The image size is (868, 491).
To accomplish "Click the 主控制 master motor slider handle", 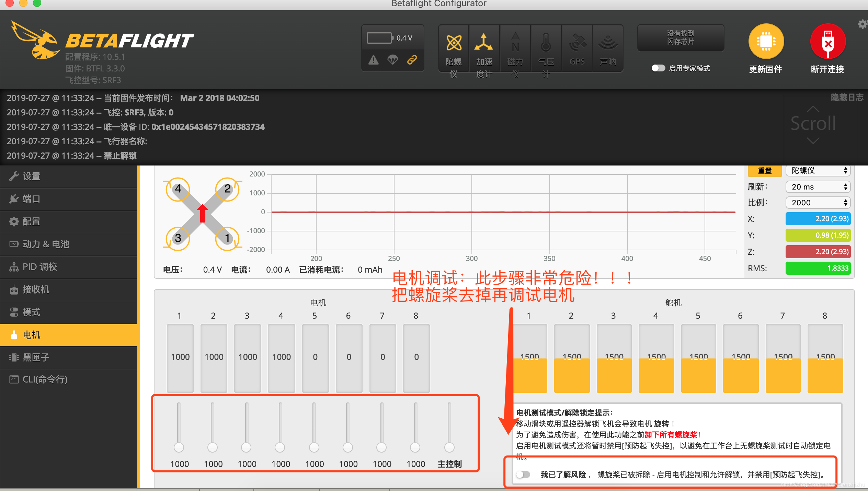I will click(449, 447).
